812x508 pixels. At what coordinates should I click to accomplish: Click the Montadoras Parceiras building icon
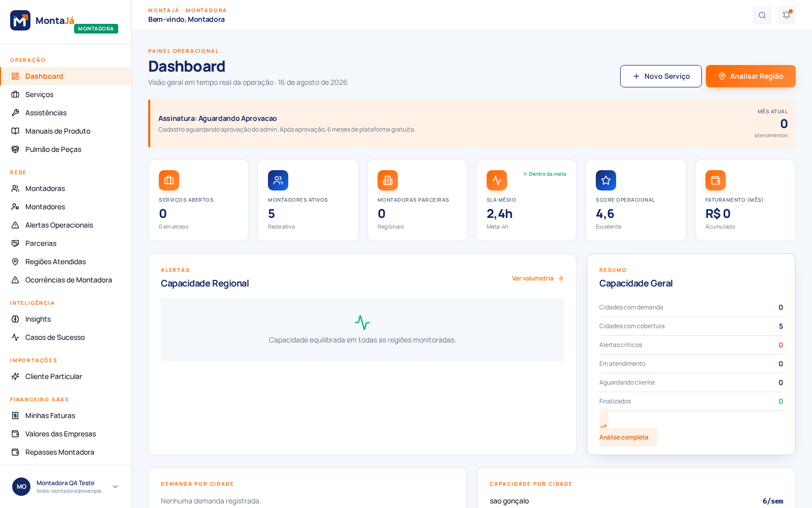[388, 180]
